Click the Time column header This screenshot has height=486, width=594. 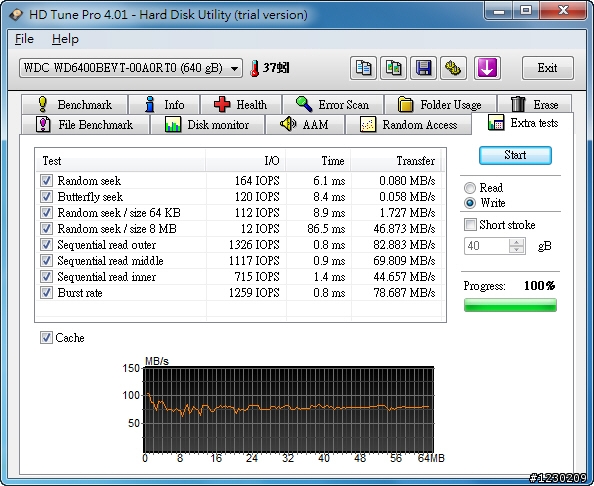tap(319, 161)
